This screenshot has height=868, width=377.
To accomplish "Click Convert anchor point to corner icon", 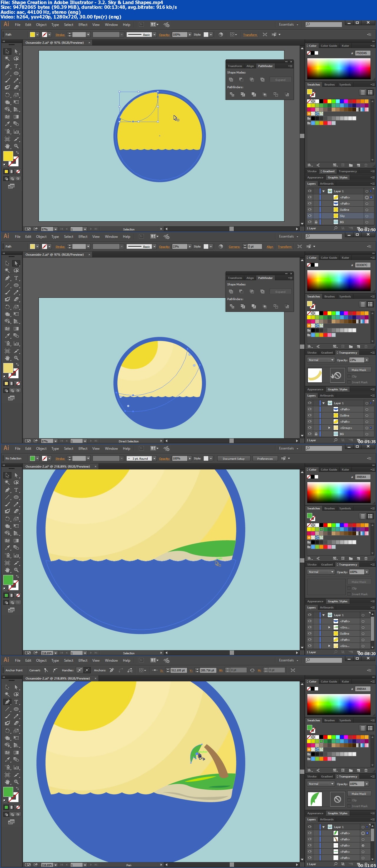I will tap(46, 670).
